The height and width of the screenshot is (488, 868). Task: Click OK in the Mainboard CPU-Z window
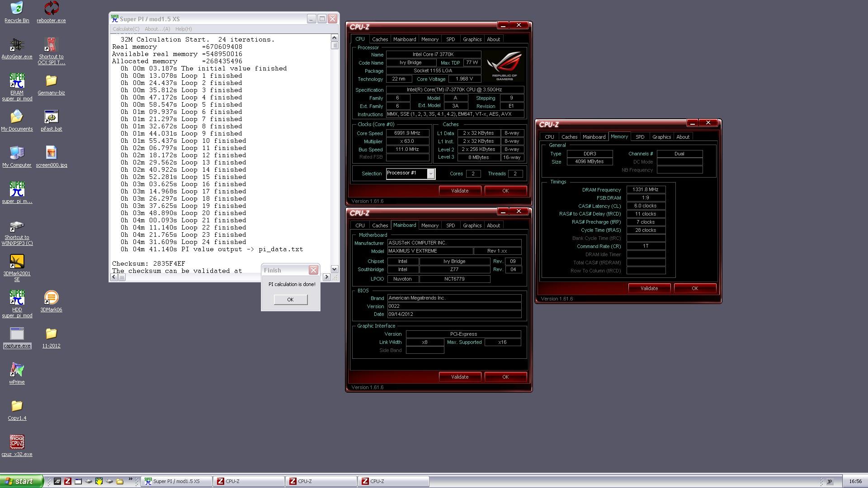(505, 377)
